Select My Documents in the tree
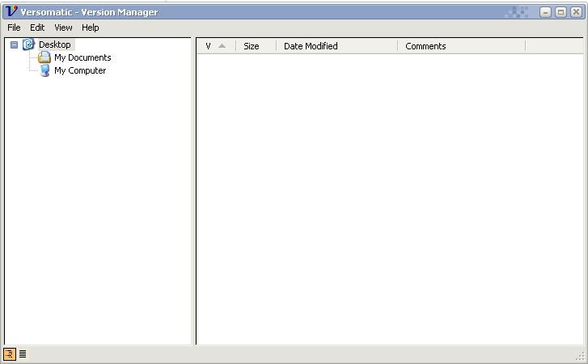Screen dimensions: 588x364 coord(82,57)
